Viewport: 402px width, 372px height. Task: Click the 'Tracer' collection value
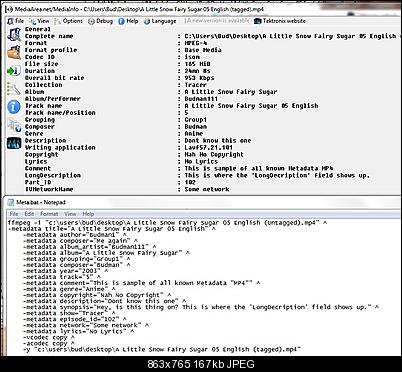(x=196, y=85)
